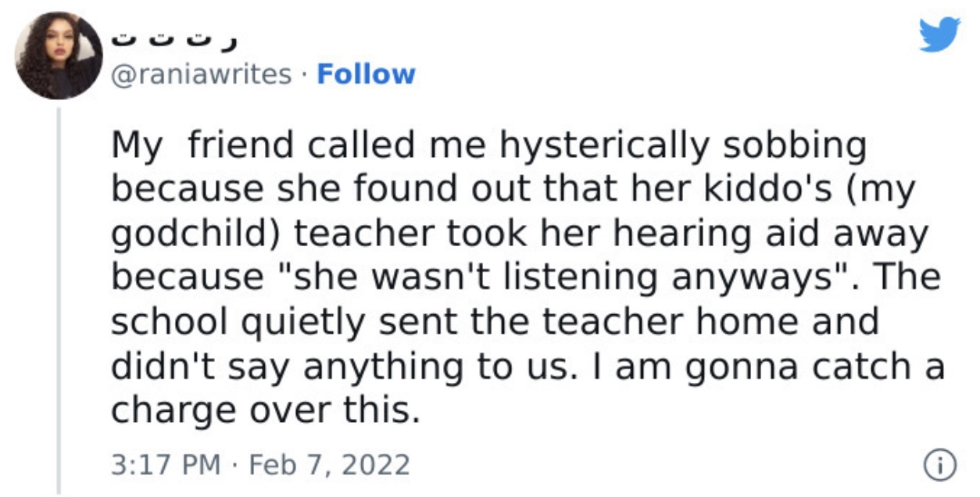
Task: Click the vertical thread line below avatar
Action: tap(59, 302)
